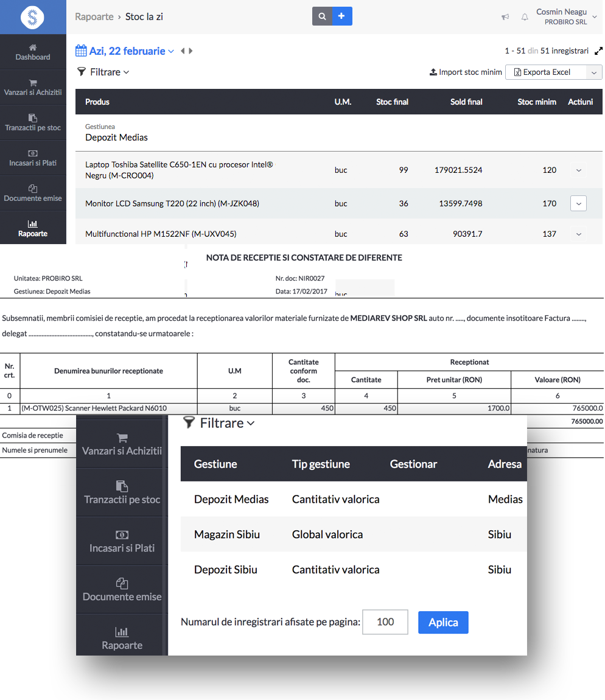Click the NOTA DE RECEPTIE SI CONSTATARE DE DIFERENTE title
Image resolution: width=605 pixels, height=700 pixels.
click(304, 257)
